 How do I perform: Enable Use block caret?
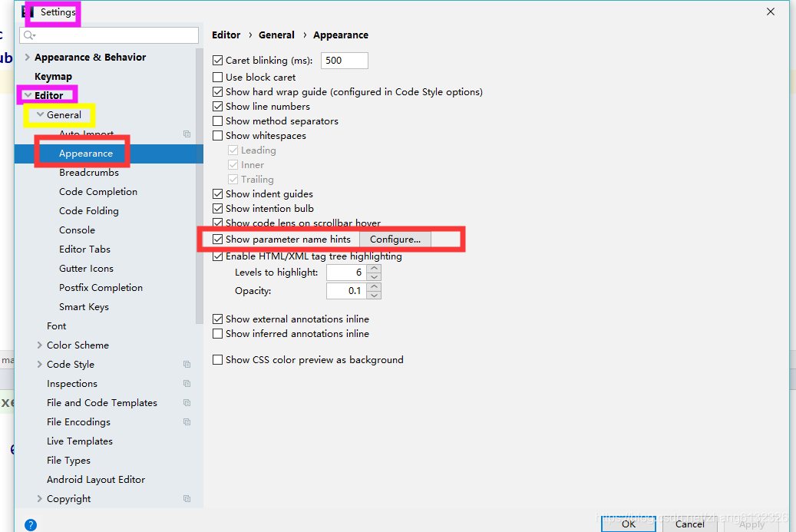click(x=218, y=78)
